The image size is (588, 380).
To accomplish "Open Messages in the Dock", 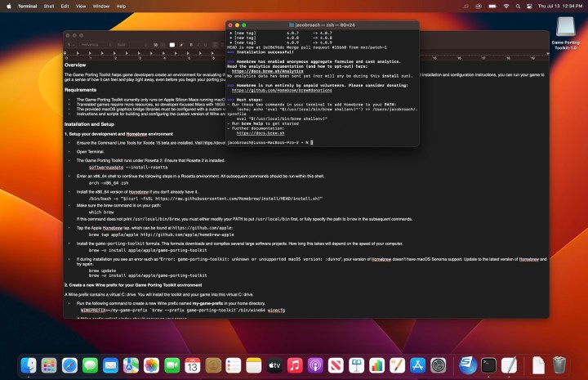I will (90, 365).
